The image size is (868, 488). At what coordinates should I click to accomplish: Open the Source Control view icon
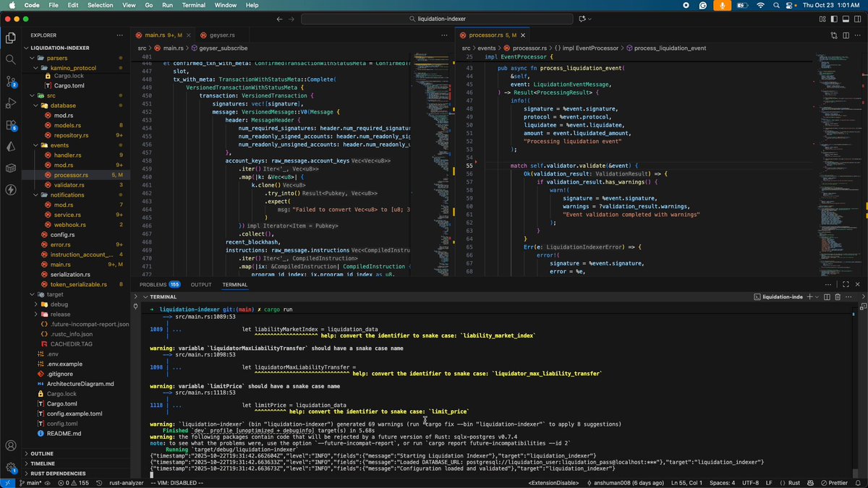coord(10,82)
